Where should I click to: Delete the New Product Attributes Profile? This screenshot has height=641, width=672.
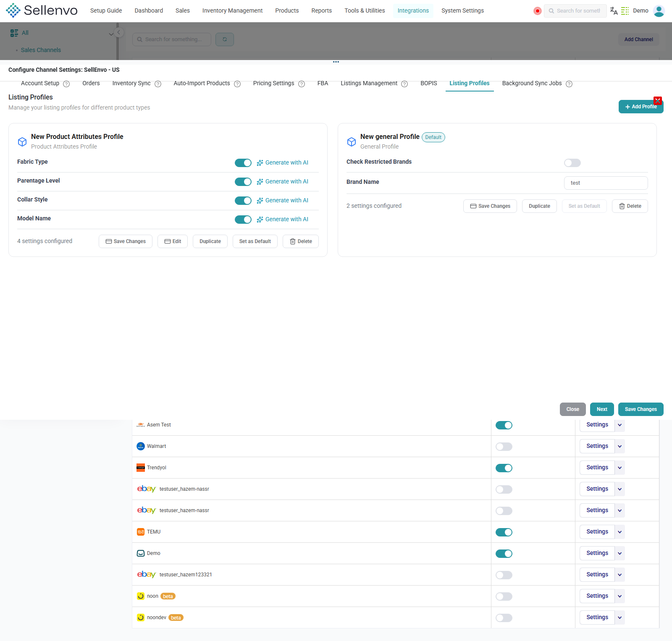tap(301, 241)
